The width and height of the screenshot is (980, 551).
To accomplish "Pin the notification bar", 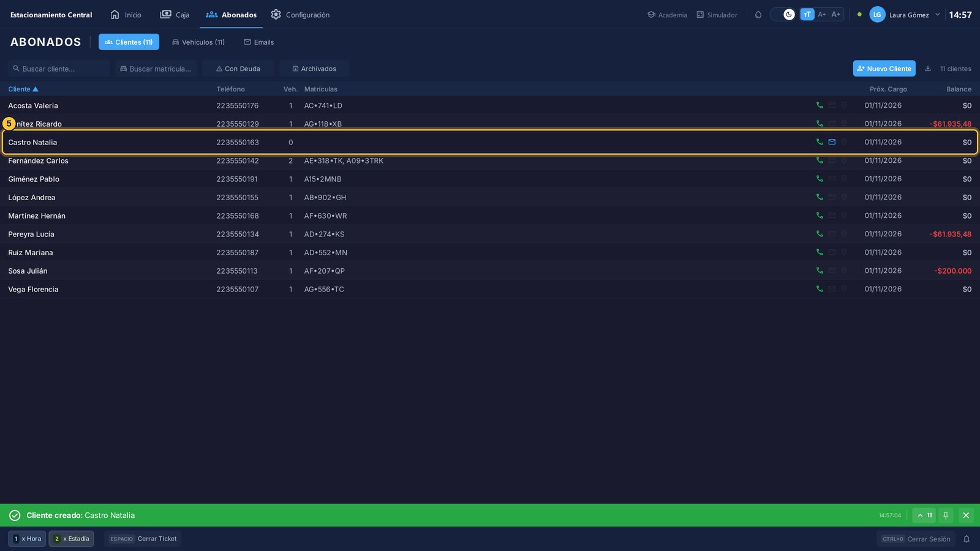I will click(946, 515).
